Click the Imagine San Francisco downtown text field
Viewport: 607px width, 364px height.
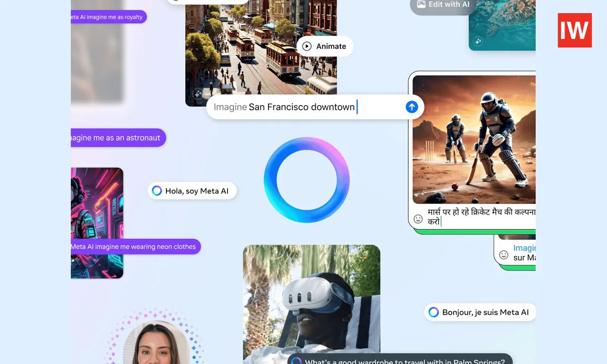302,107
